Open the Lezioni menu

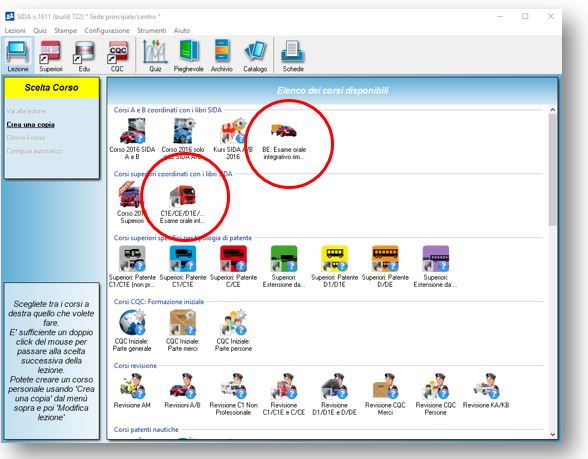point(15,30)
